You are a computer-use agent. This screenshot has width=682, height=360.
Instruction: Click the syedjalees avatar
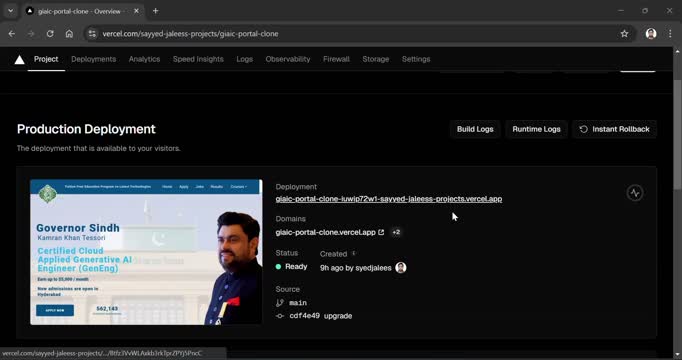[x=401, y=268]
